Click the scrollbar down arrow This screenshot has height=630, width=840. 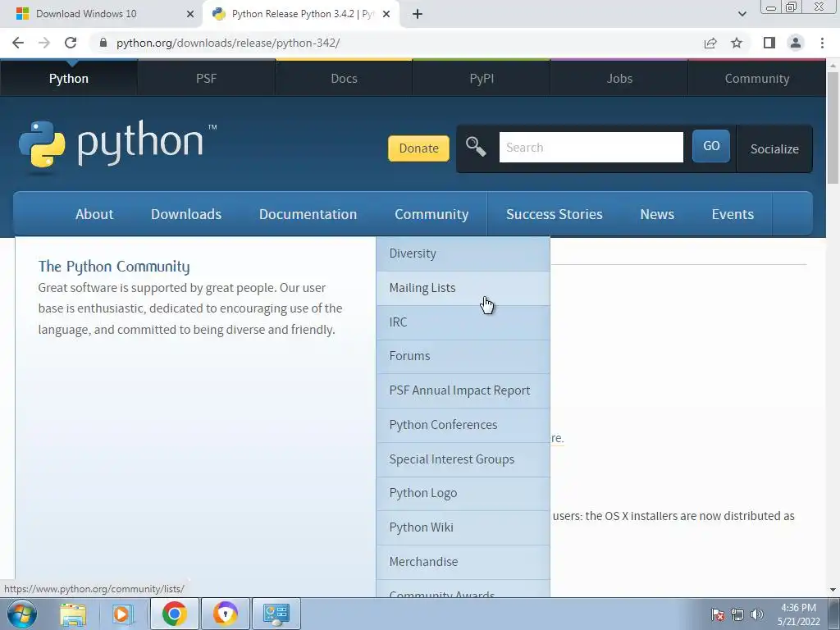point(833,590)
